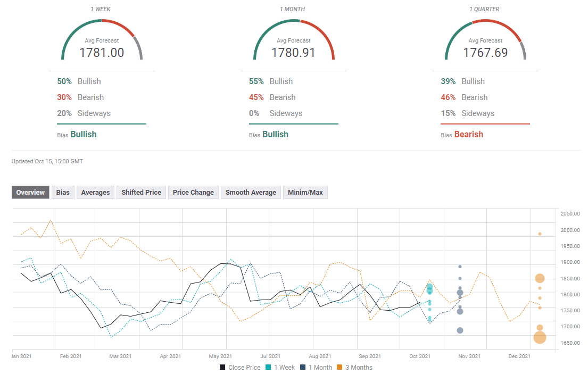
Task: Click the orange bubble at the 1850 level
Action: pos(540,278)
